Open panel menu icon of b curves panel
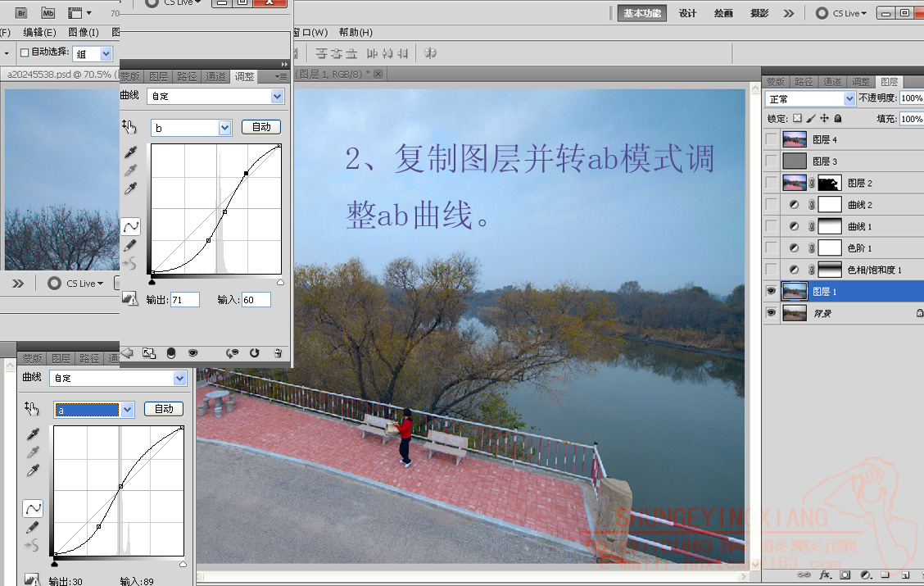This screenshot has height=586, width=924. point(281,77)
